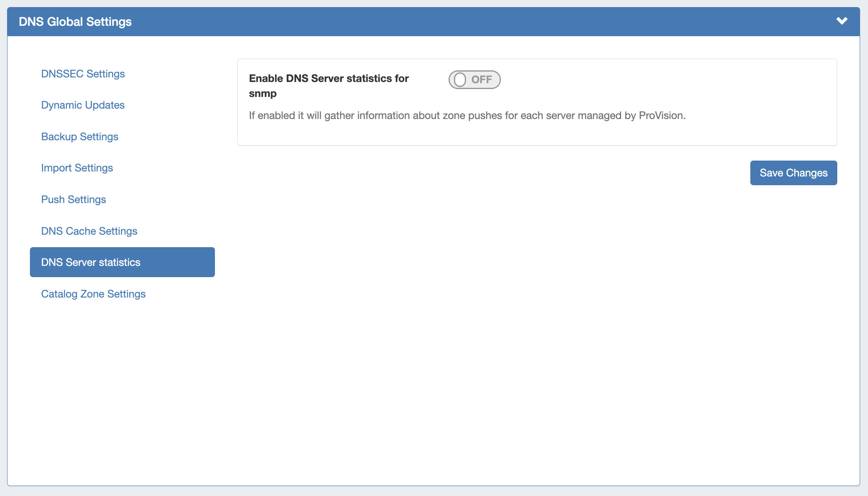
Task: Click the word 'ProVision' in the description
Action: [x=661, y=115]
